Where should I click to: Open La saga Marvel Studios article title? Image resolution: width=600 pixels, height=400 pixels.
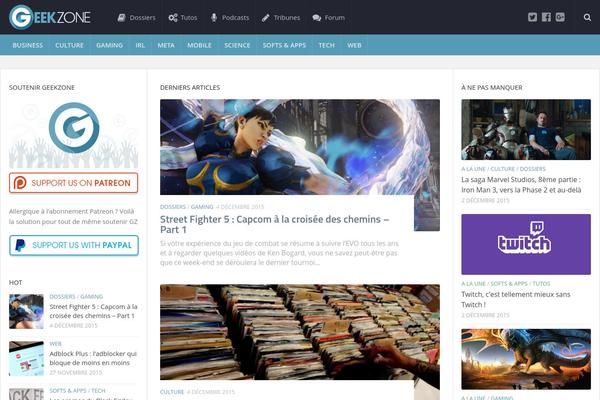point(521,184)
